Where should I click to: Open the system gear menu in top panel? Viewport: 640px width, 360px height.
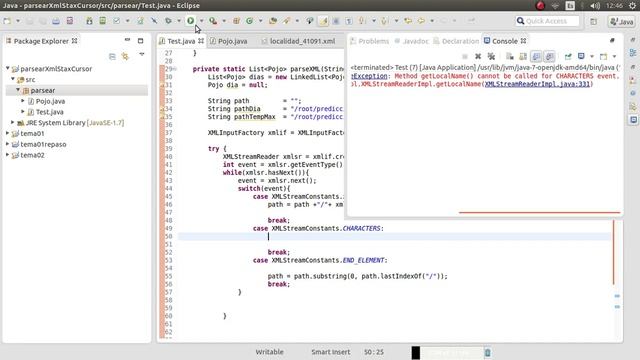pyautogui.click(x=632, y=5)
